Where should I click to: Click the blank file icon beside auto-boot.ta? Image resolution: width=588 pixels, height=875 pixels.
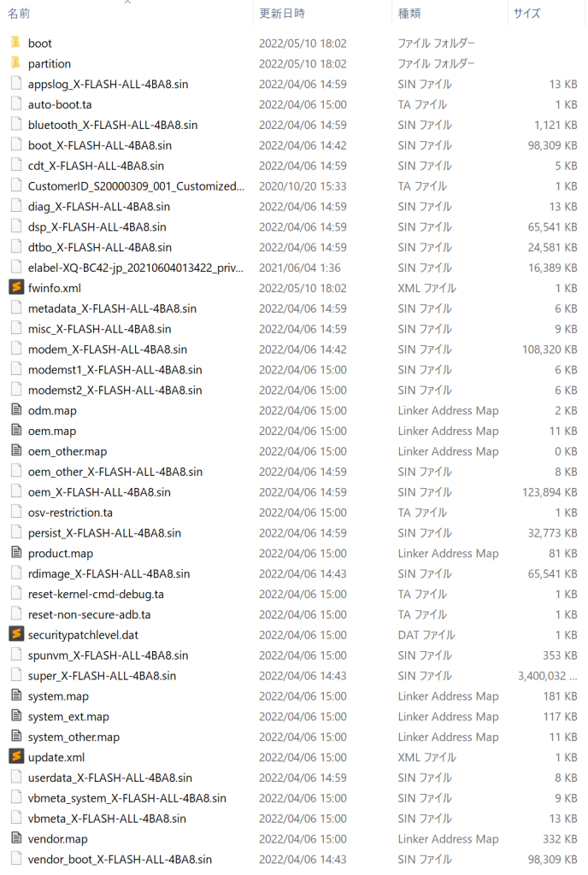tap(17, 103)
